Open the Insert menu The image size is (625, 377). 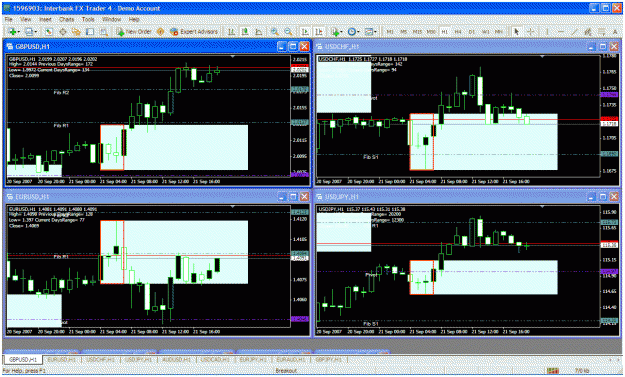click(x=45, y=19)
